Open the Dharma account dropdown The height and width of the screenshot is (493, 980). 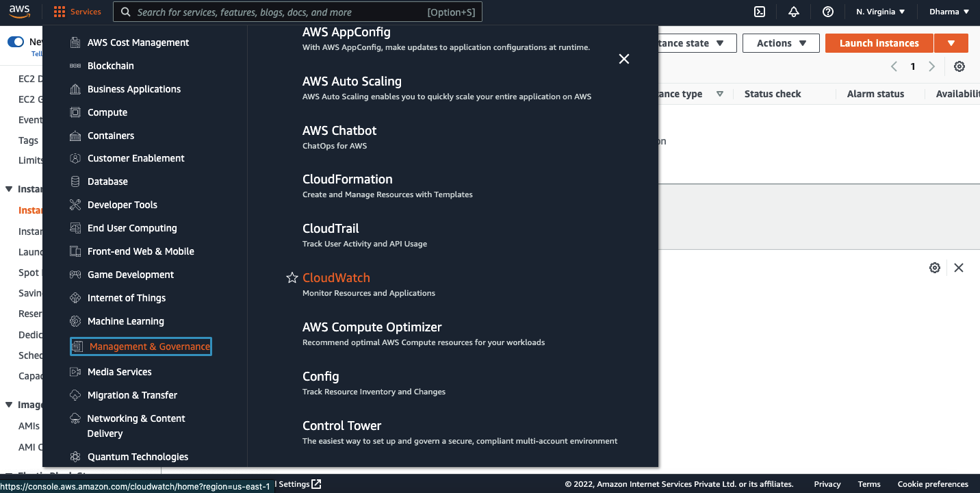(949, 12)
